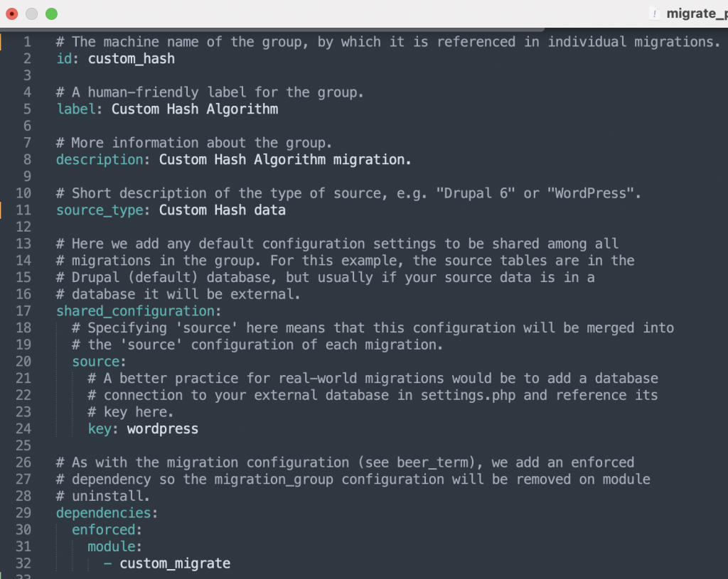
Task: Click line number 29 in the gutter
Action: (x=23, y=512)
